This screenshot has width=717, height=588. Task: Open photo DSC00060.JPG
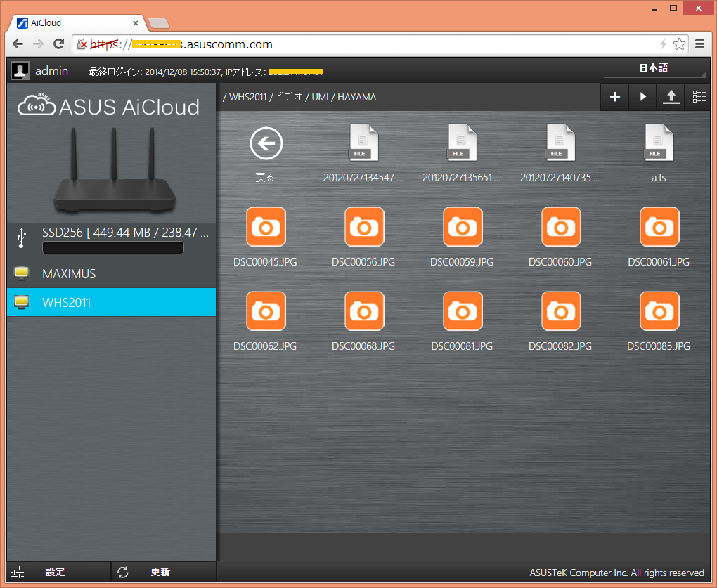(x=561, y=227)
